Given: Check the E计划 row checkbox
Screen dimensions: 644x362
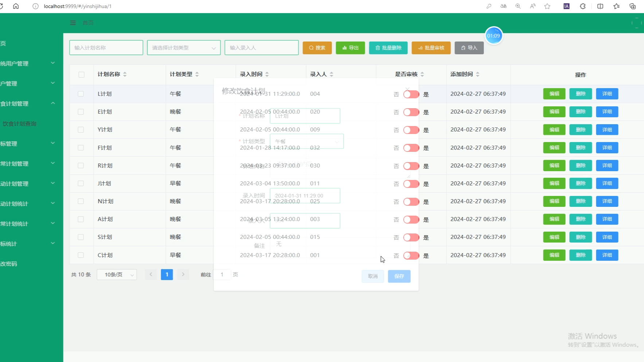Looking at the screenshot, I should click(81, 112).
